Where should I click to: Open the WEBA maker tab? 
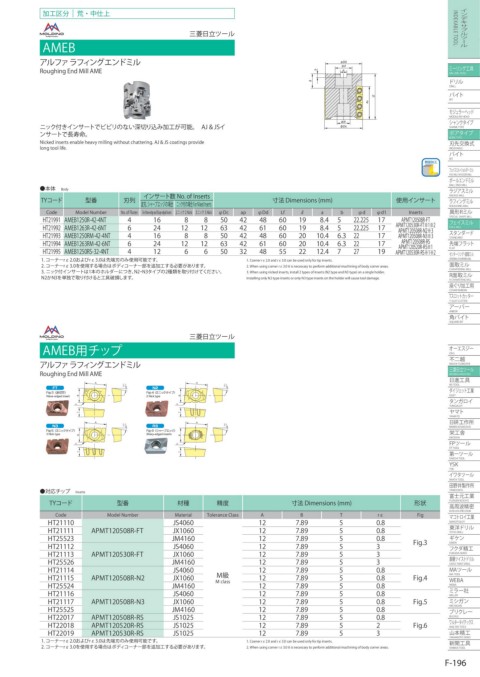[464, 581]
